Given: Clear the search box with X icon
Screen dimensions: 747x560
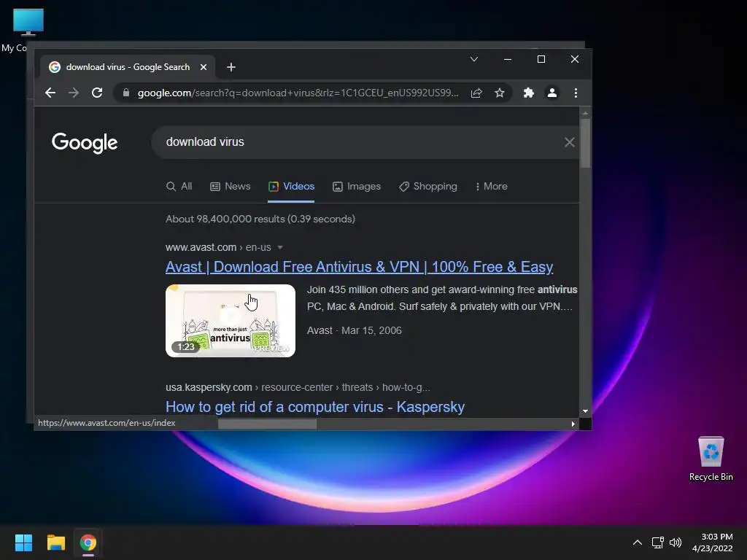Looking at the screenshot, I should click(x=569, y=142).
